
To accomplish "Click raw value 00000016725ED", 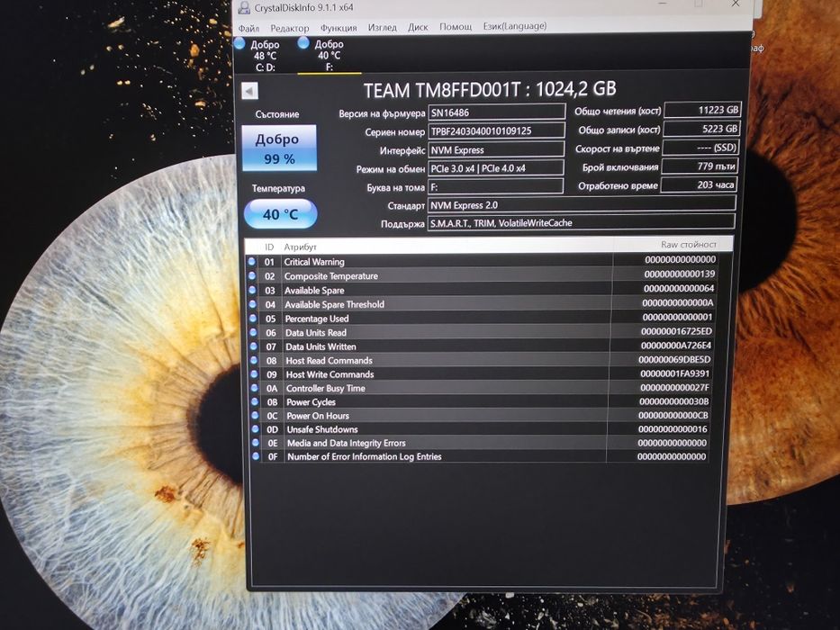I will tap(677, 331).
